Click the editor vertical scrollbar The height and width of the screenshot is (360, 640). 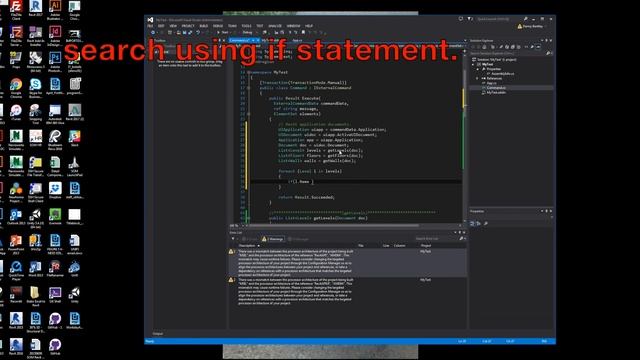tap(464, 135)
